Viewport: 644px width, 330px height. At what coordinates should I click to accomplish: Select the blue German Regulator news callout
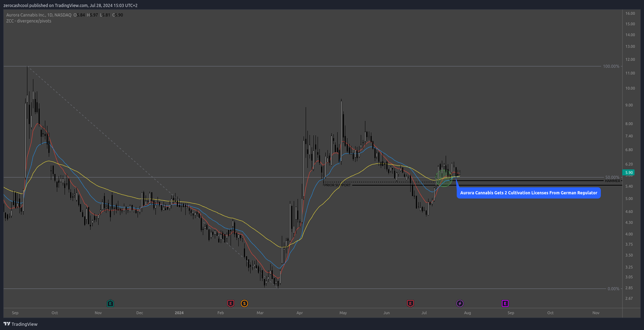(x=529, y=193)
